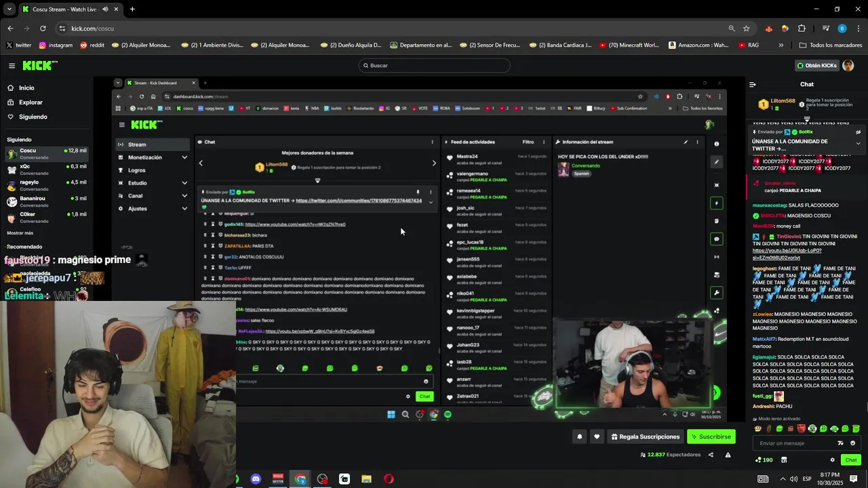The image size is (868, 488).
Task: Open Discord from the taskbar
Action: (x=256, y=479)
